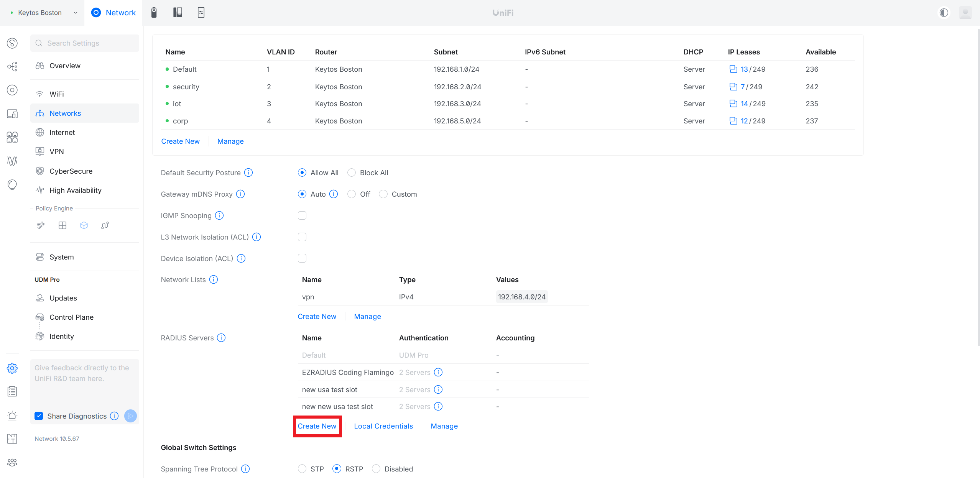
Task: Open the Control Plane page
Action: click(x=85, y=317)
